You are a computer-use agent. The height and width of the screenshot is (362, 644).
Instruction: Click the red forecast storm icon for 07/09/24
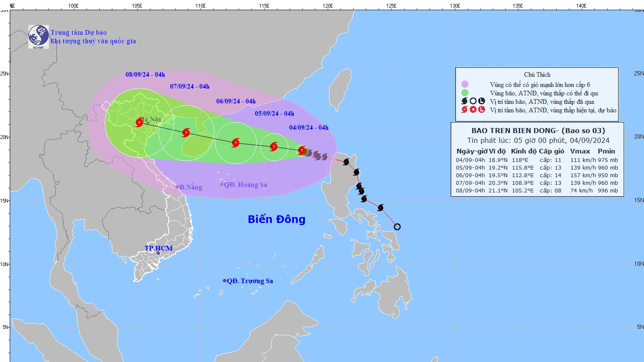(x=186, y=133)
